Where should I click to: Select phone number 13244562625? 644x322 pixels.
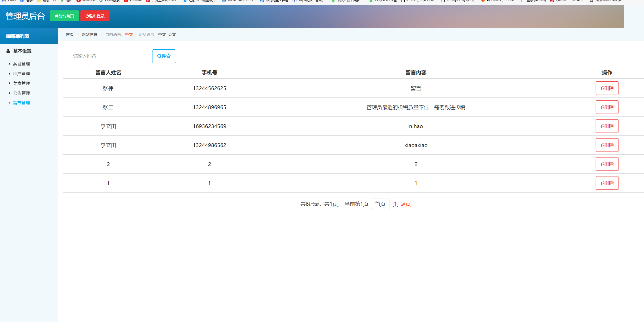(x=209, y=88)
